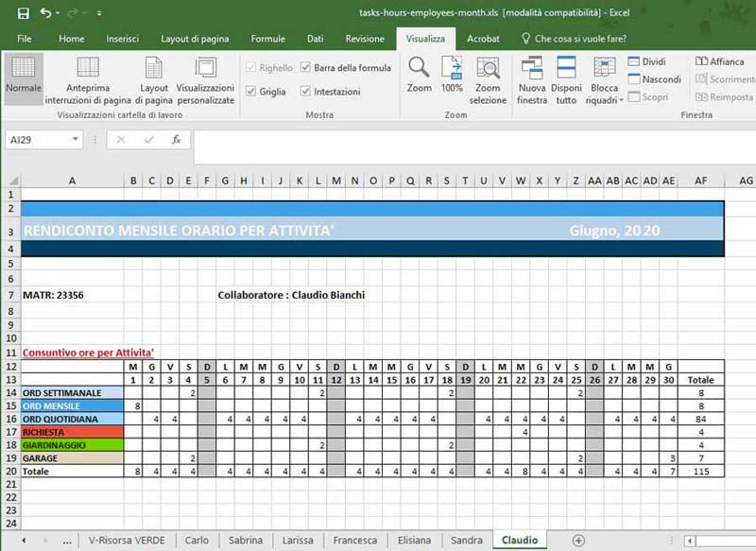Click Dividi in Finestra group

[647, 61]
